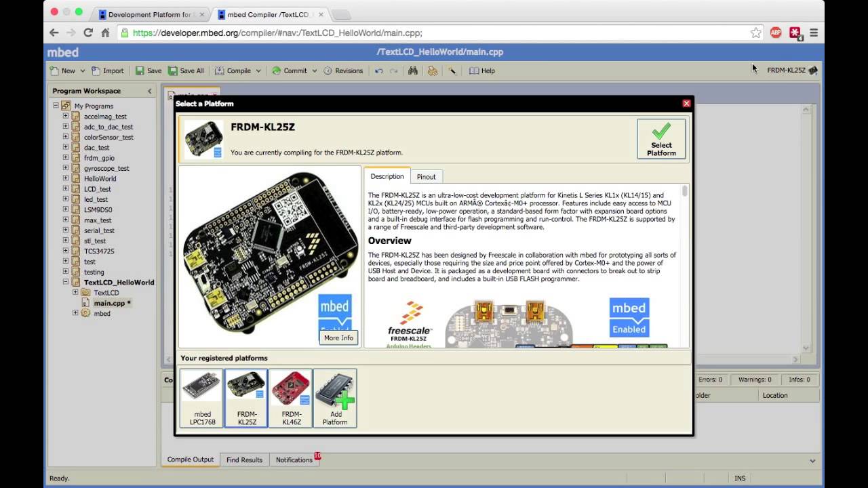The image size is (868, 488).
Task: Switch to the Compile Output tab
Action: pyautogui.click(x=191, y=460)
